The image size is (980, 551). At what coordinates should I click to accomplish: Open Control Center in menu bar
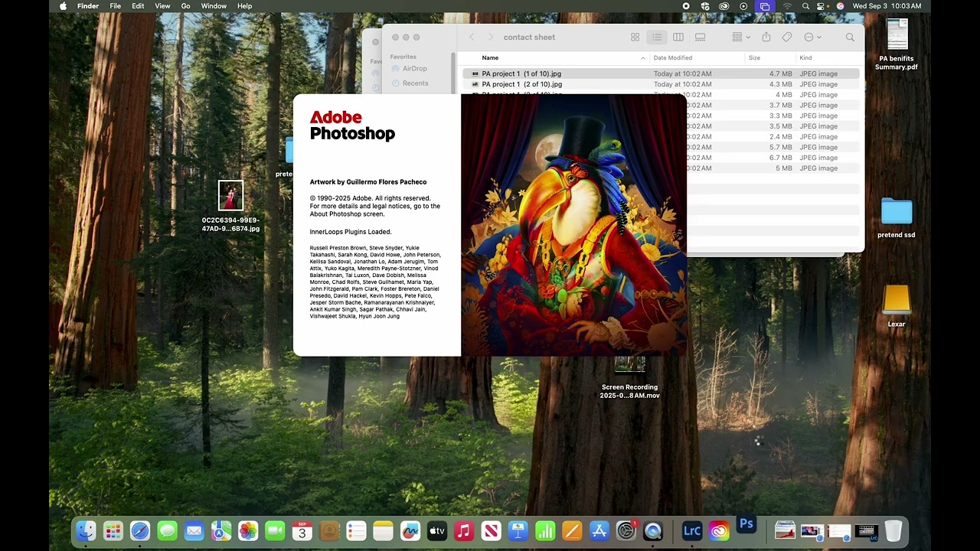point(822,6)
